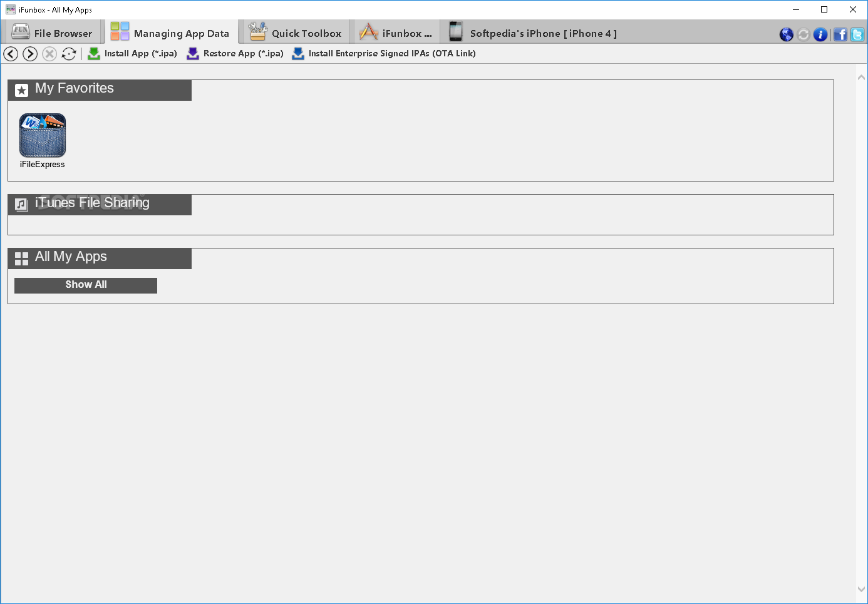The image size is (868, 604).
Task: Click the blue globe website icon
Action: [787, 34]
